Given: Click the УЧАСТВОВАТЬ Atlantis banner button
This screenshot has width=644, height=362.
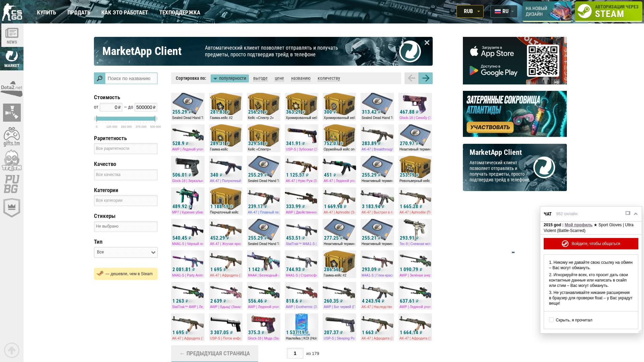Looking at the screenshot, I should point(490,127).
